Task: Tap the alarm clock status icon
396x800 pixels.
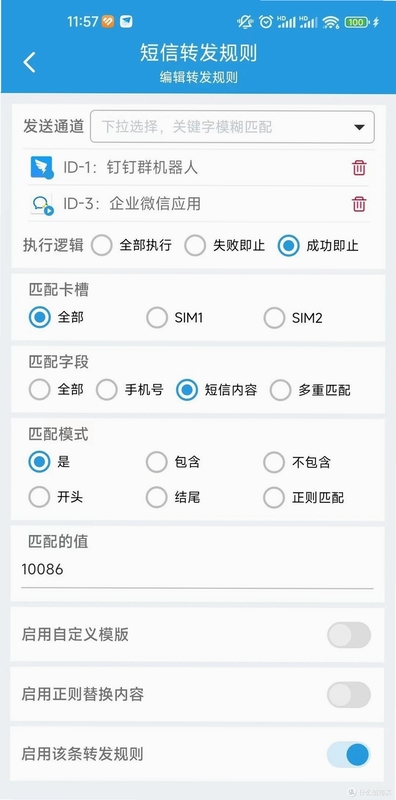Action: 265,22
